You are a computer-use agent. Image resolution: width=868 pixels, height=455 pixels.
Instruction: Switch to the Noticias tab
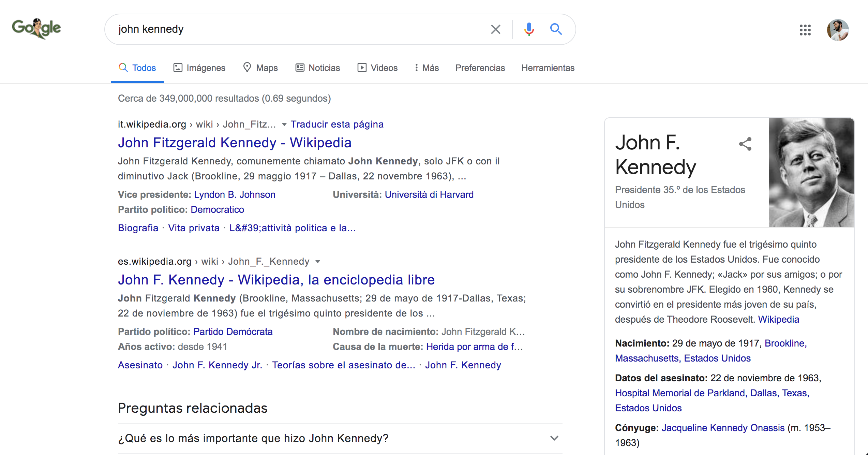[x=318, y=68]
